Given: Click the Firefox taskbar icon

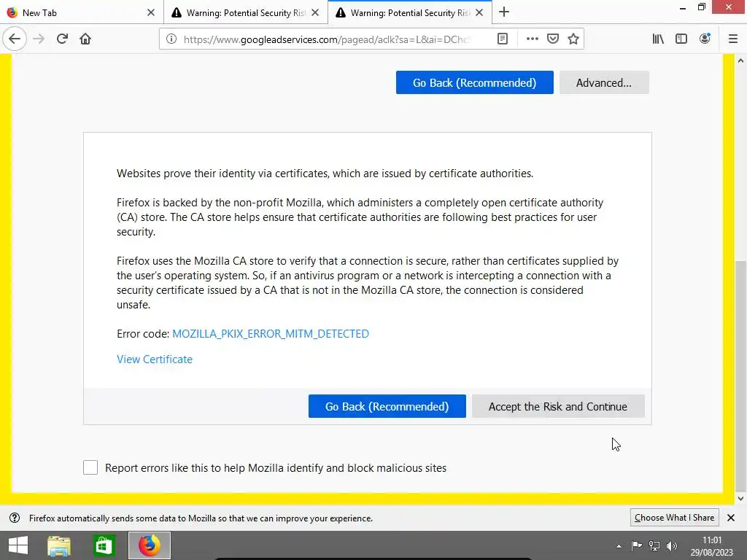Looking at the screenshot, I should tap(150, 545).
